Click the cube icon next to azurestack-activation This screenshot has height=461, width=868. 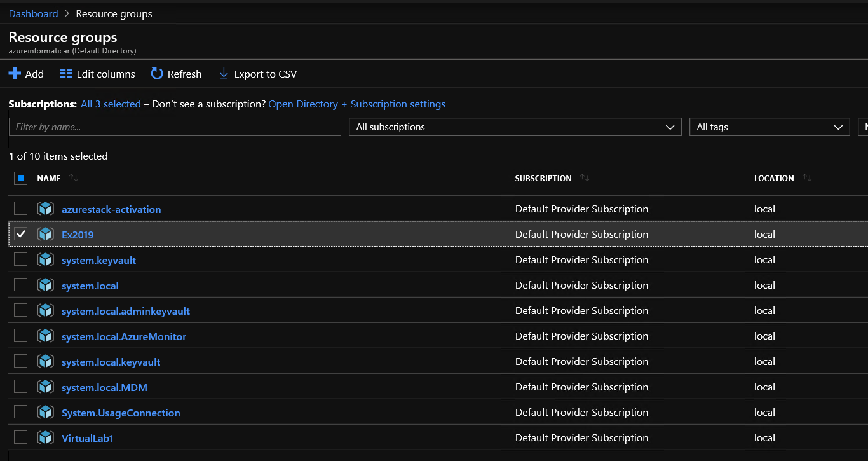pyautogui.click(x=45, y=208)
